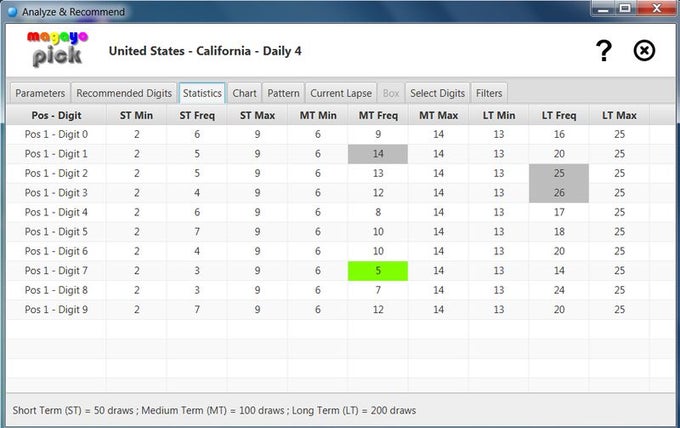Image resolution: width=680 pixels, height=428 pixels.
Task: Click LT Freq value 18 in Digit 5 row
Action: tap(559, 232)
